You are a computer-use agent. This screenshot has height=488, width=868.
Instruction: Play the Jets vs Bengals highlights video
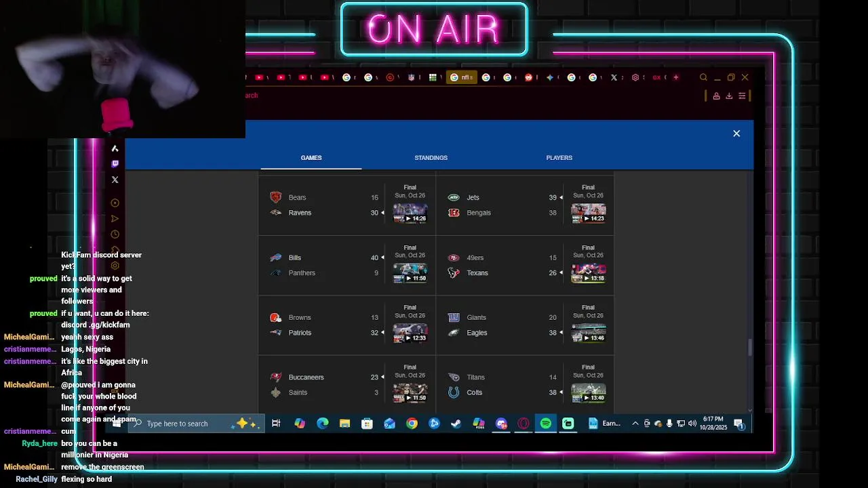[x=588, y=213]
